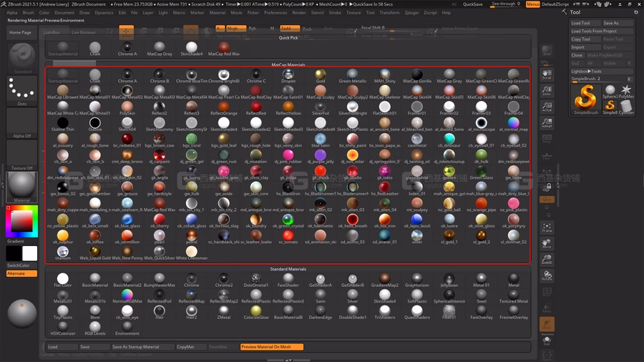Select the Sphere3D tool thumbnail

tap(610, 91)
